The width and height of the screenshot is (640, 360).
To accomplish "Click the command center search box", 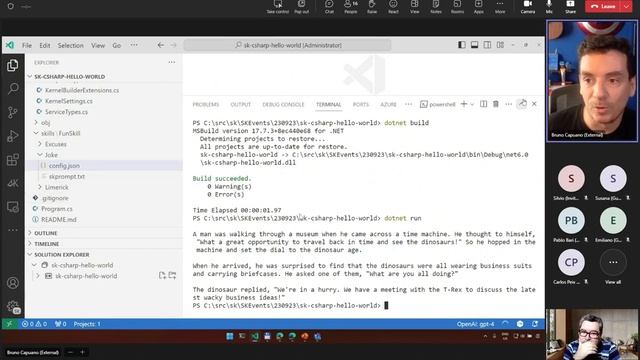I will (288, 45).
